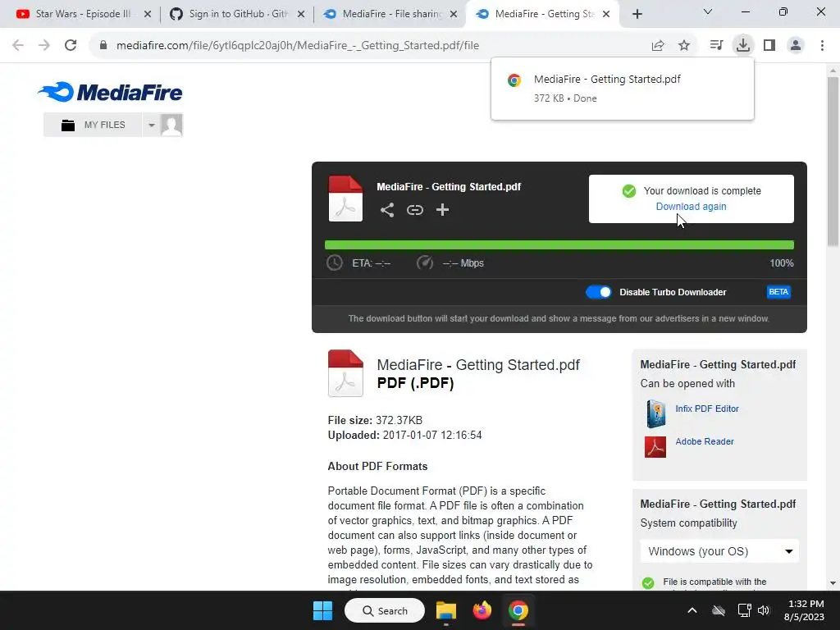The height and width of the screenshot is (630, 840).
Task: Click the BETA badge
Action: point(778,292)
